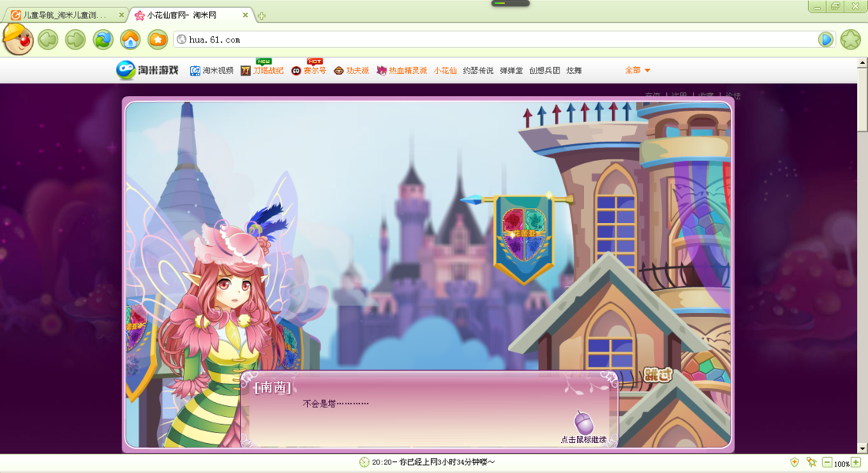Click the 100% zoom level text
Viewport: 868px width, 473px height.
point(841,464)
